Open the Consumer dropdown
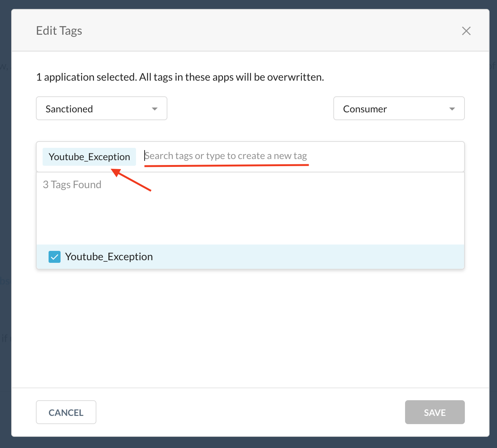The image size is (497, 448). [x=399, y=108]
